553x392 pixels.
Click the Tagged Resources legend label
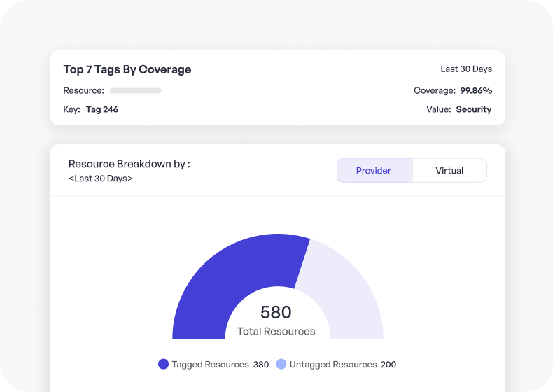click(x=210, y=365)
